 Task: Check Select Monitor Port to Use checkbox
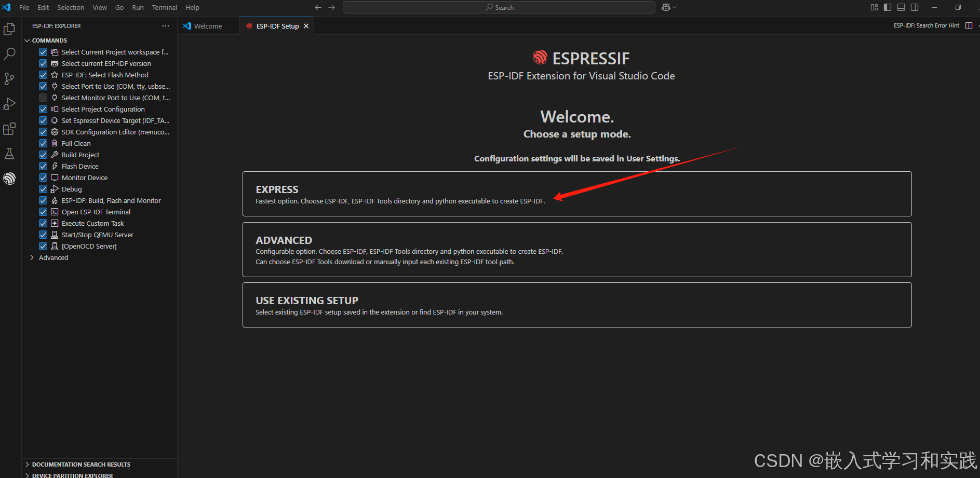[43, 98]
